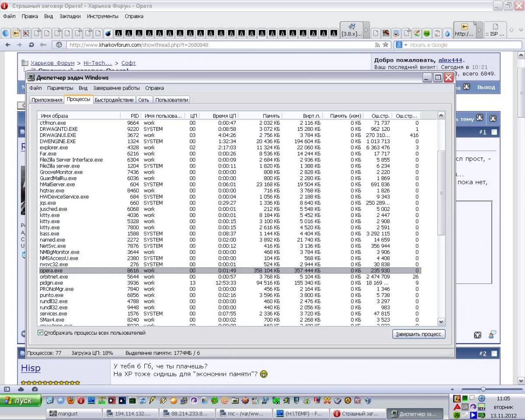Open the alex444 profile link
This screenshot has height=420, width=525.
tap(450, 60)
